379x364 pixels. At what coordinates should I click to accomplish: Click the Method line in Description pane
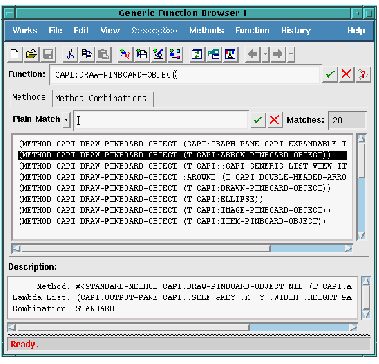point(194,286)
